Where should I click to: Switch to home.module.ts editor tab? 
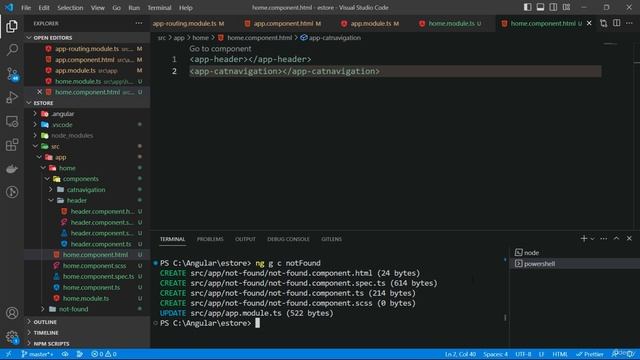click(451, 23)
